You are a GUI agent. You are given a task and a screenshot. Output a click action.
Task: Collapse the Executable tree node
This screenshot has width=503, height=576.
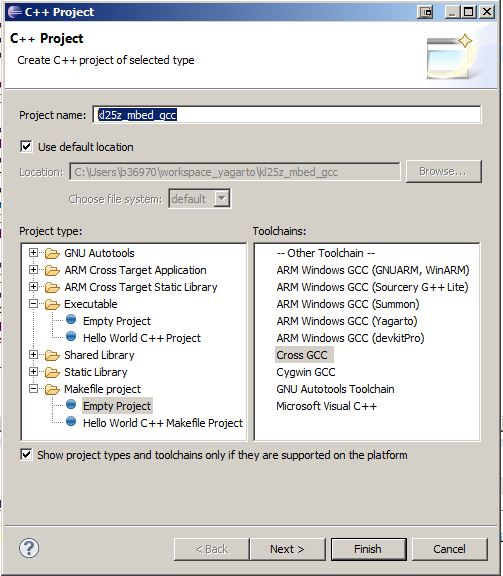pyautogui.click(x=33, y=303)
